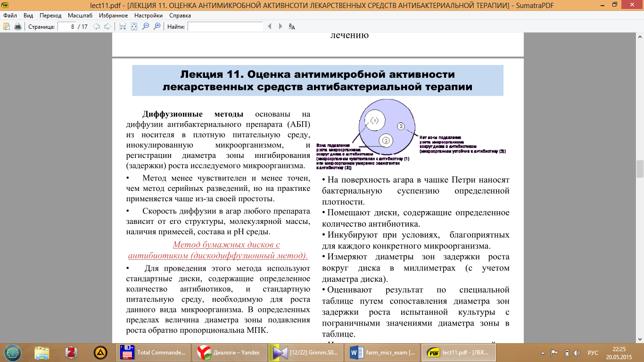Click 'Зона подавления' diagram caption

pos(363,156)
